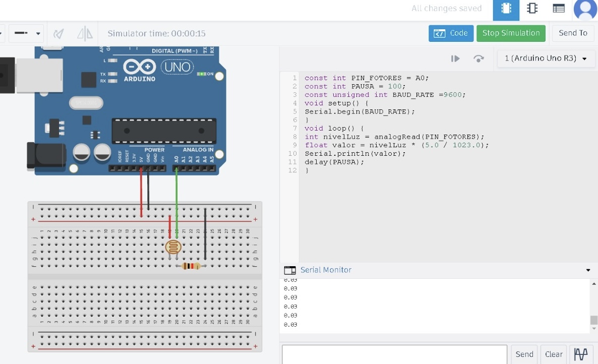
Task: Open the schematic view icon
Action: (532, 9)
